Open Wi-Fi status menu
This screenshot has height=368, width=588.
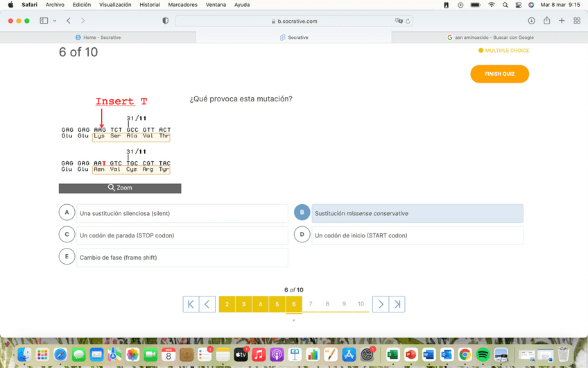(x=492, y=5)
